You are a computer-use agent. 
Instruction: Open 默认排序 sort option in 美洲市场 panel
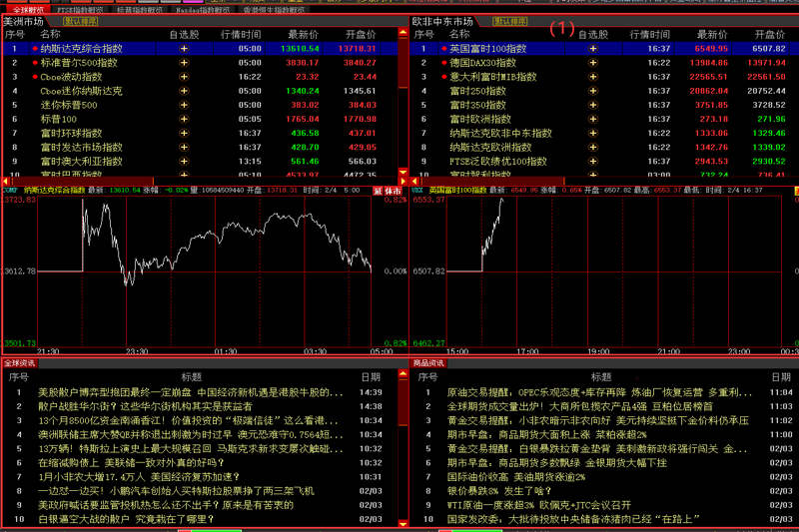pyautogui.click(x=80, y=20)
